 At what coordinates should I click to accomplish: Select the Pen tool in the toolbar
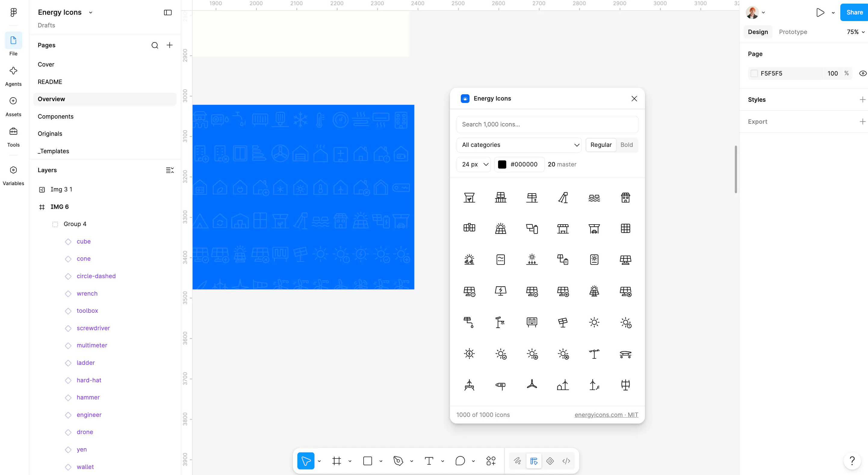[x=398, y=461]
